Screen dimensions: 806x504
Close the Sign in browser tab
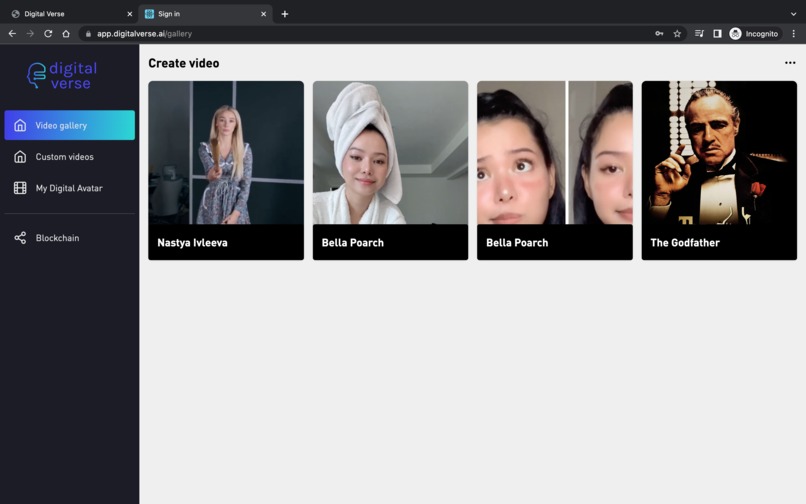click(263, 14)
